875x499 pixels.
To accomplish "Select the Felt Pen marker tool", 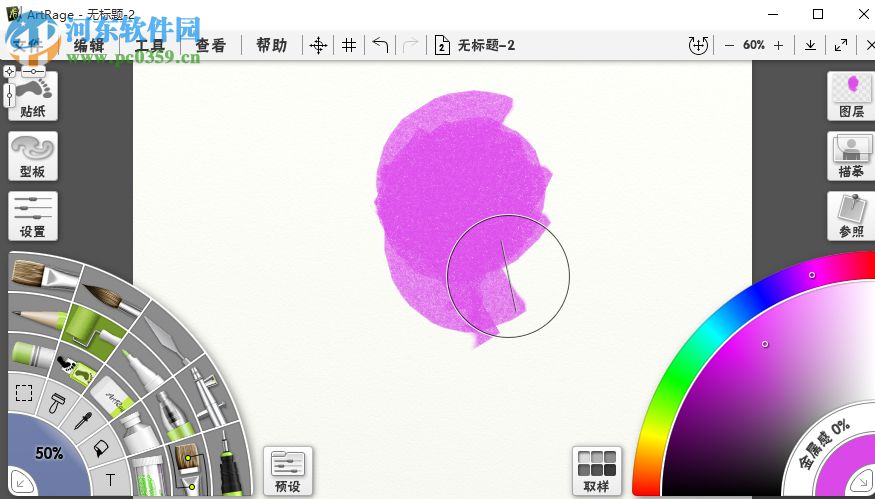I will (x=142, y=371).
